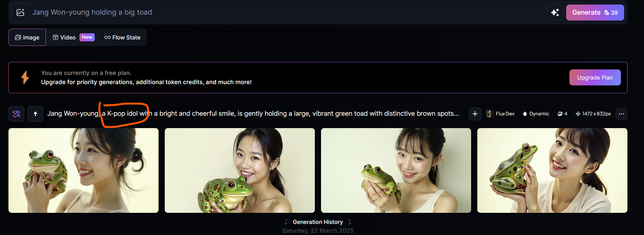Click the magic wand icon in generation row
The height and width of the screenshot is (235, 644).
tap(16, 114)
